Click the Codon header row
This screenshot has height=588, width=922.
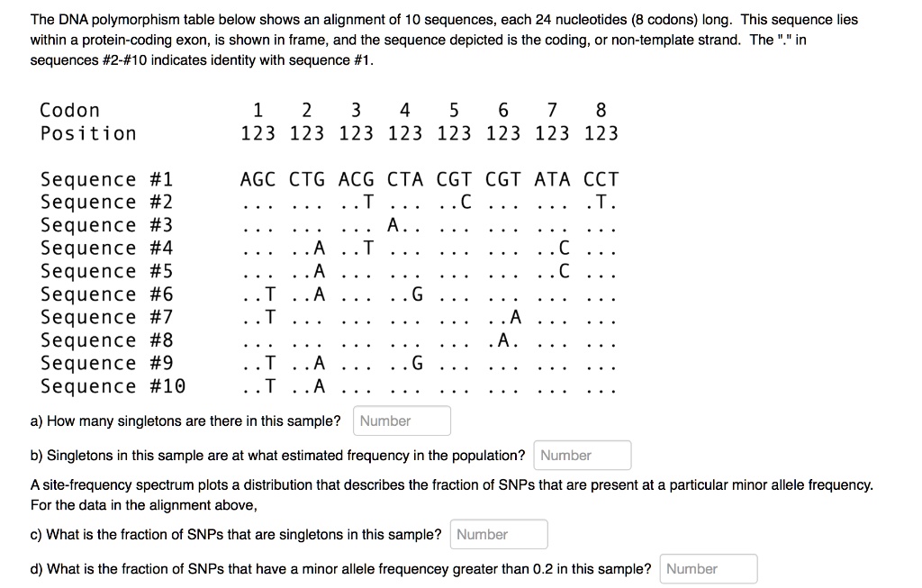pos(69,110)
